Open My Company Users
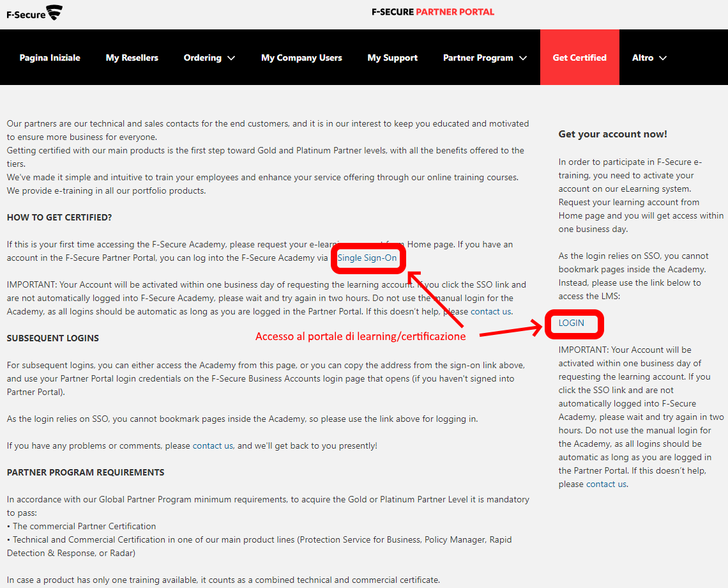Viewport: 728px width, 588px height. coord(301,58)
